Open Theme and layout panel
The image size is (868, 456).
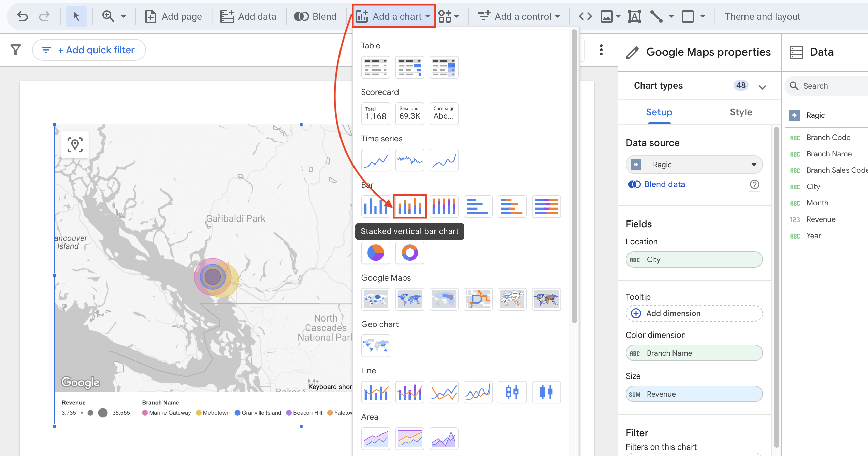pyautogui.click(x=762, y=16)
